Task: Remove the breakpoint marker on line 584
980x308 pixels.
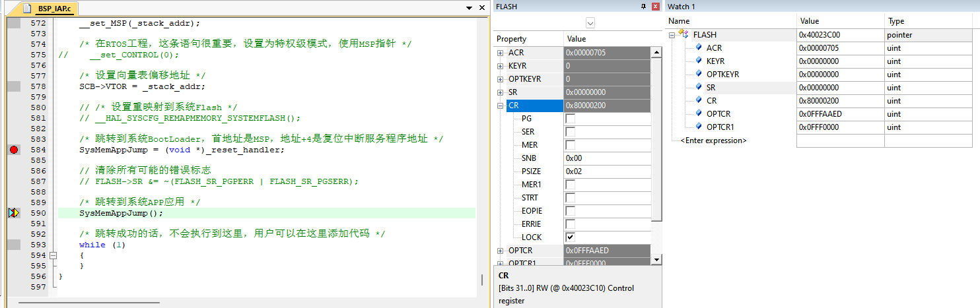Action: (x=14, y=150)
